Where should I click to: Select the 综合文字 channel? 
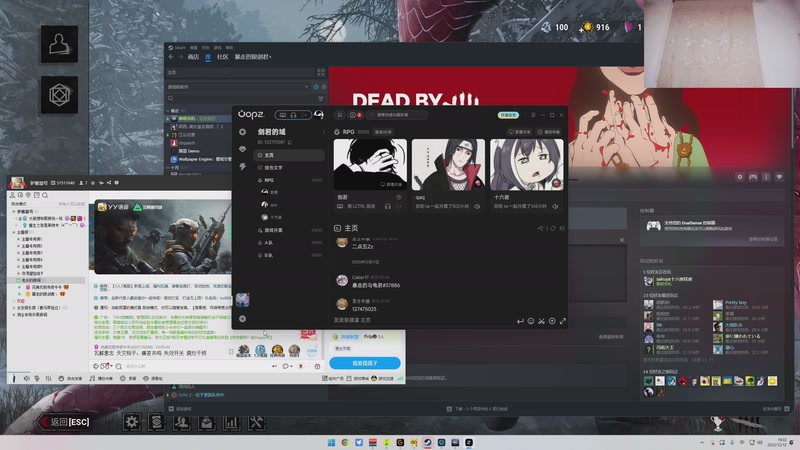(289, 167)
